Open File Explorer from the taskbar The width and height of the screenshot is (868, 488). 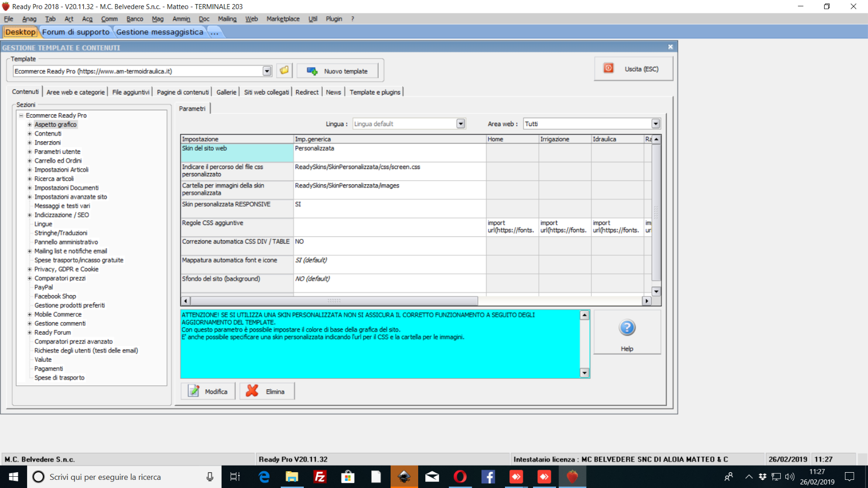click(292, 477)
